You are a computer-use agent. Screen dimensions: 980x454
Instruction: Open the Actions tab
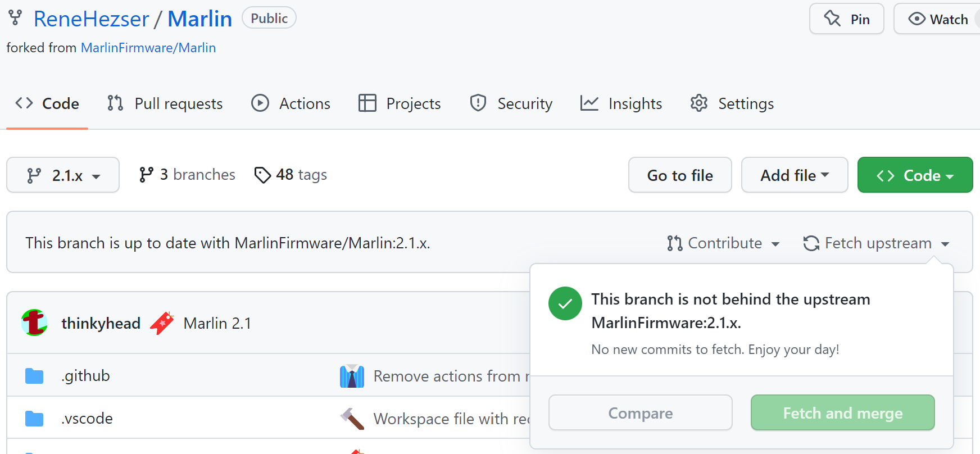coord(291,104)
